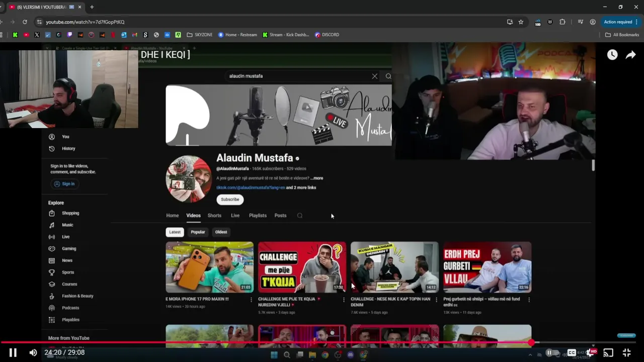Select the Oldest sort chip
Viewport: 644px width, 362px height.
[221, 232]
